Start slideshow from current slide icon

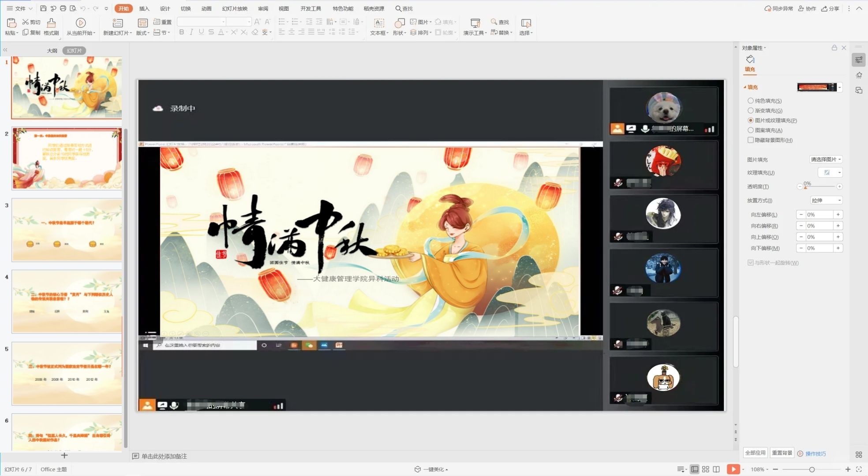[80, 23]
